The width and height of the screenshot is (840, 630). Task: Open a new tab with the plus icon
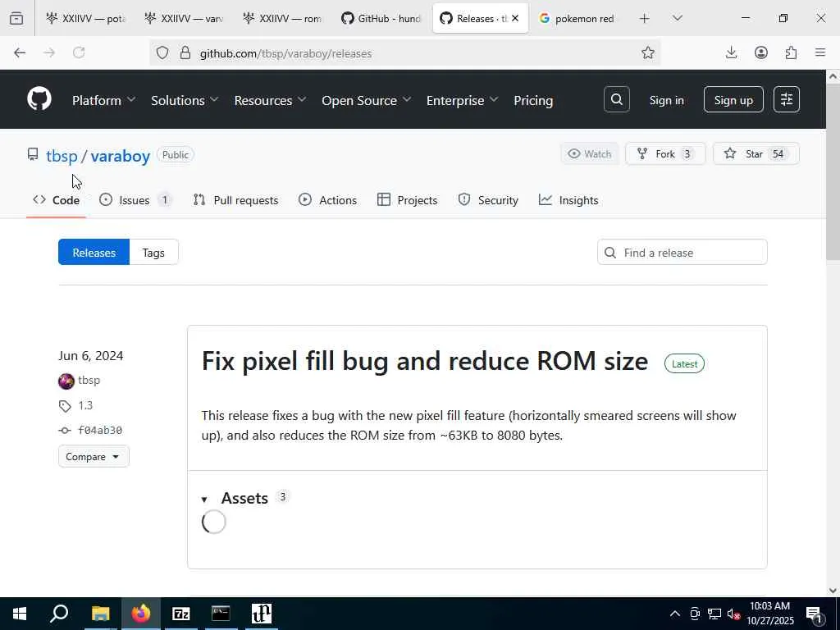(645, 18)
